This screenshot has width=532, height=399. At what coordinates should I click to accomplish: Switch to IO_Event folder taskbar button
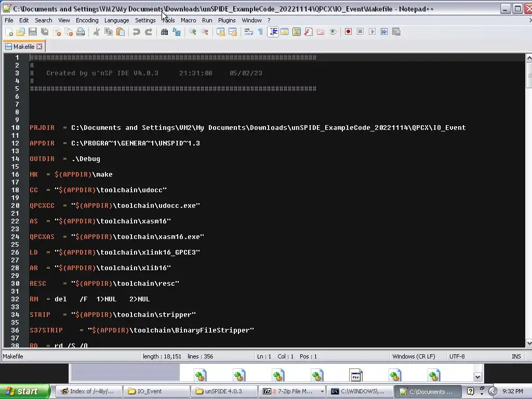point(156,391)
